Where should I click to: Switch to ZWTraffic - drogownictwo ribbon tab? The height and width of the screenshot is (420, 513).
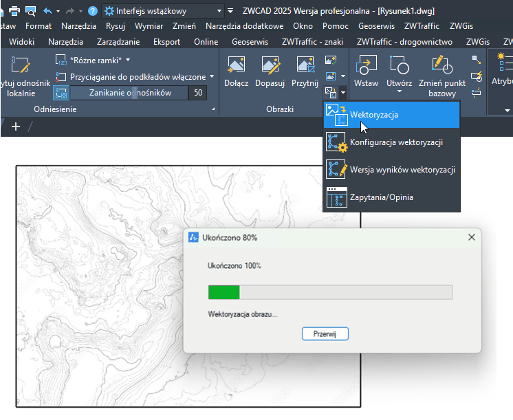coord(404,42)
